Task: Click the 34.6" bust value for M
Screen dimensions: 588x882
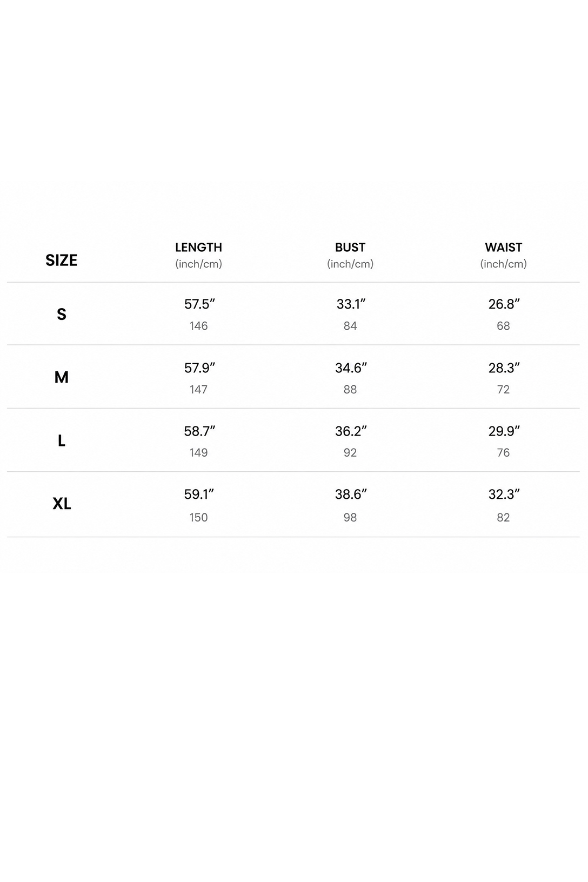Action: pyautogui.click(x=351, y=367)
